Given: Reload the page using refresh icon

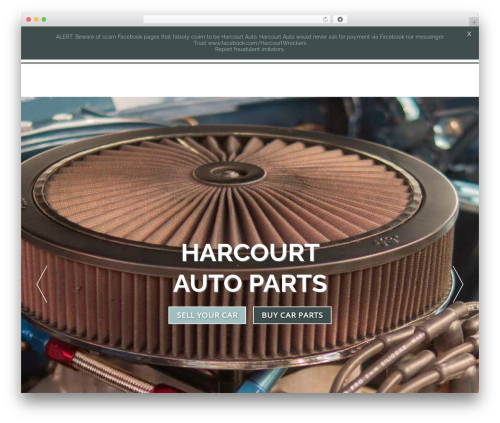Looking at the screenshot, I should click(x=326, y=20).
